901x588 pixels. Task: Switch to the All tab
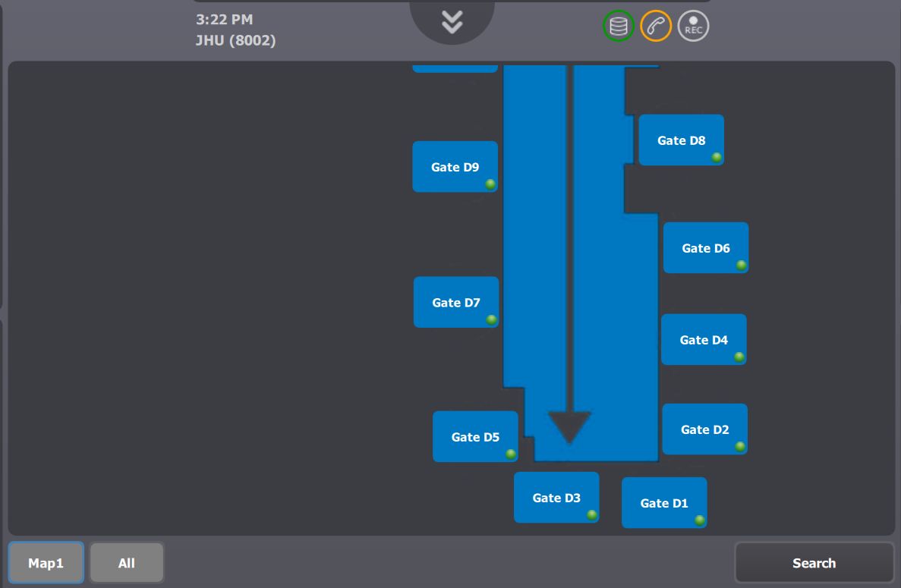tap(127, 563)
